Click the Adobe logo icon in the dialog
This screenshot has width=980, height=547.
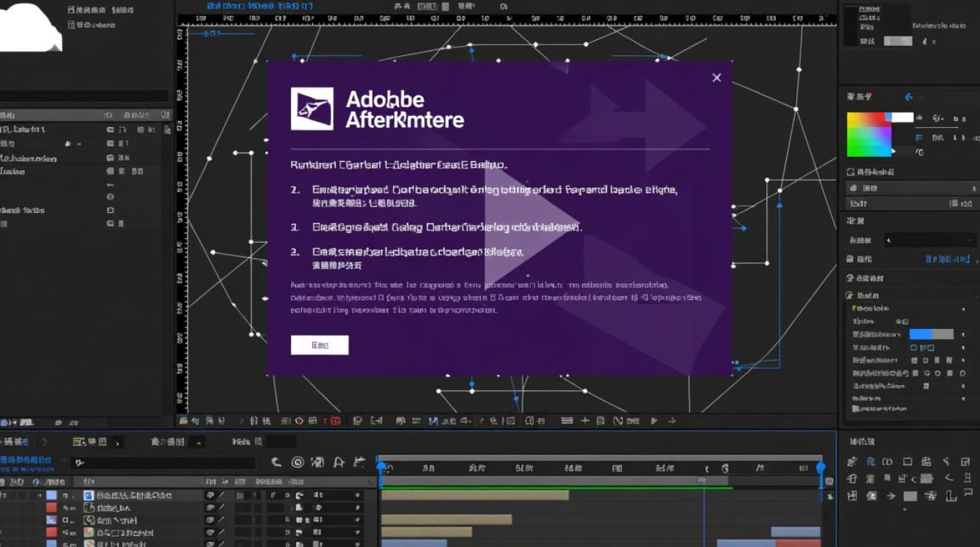coord(312,109)
